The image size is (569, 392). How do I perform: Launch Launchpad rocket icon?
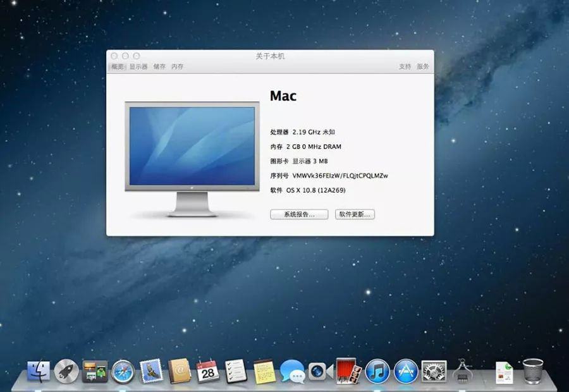click(66, 371)
